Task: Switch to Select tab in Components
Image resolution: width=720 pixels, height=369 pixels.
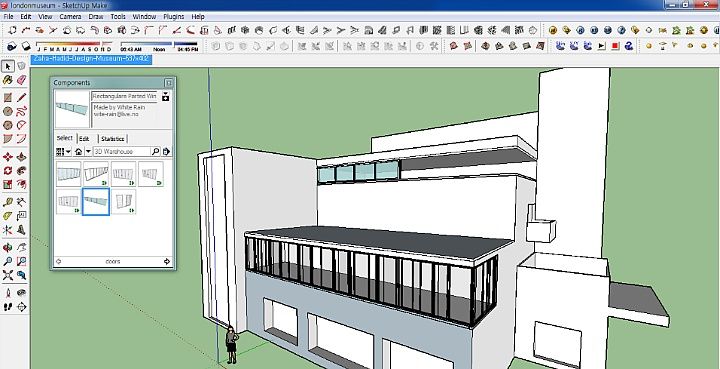Action: 65,138
